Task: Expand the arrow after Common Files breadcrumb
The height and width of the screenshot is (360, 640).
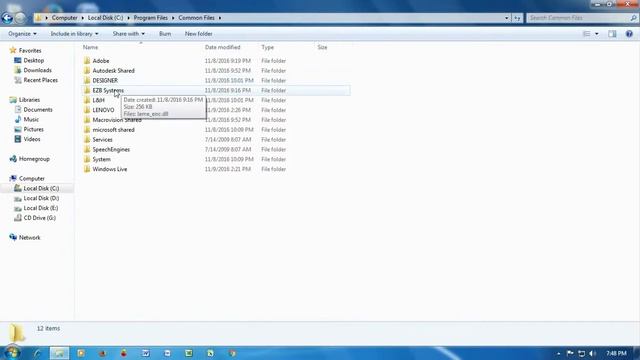Action: tap(220, 18)
